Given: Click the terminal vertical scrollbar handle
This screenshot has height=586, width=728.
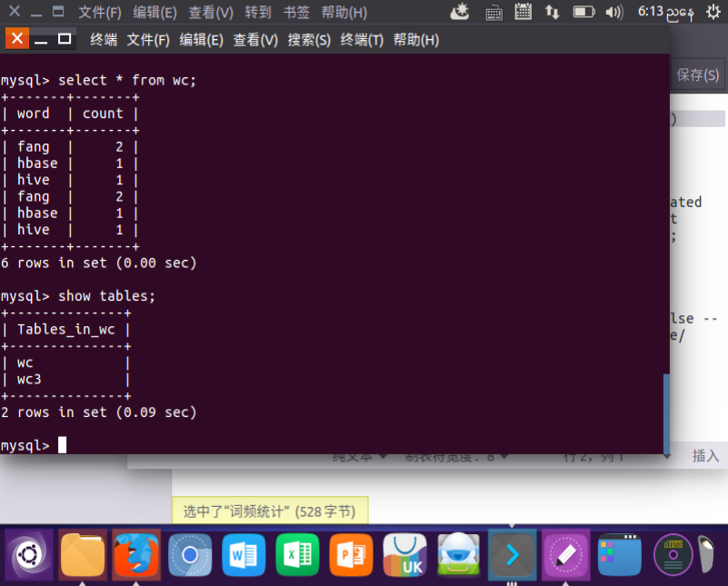Looking at the screenshot, I should 666,414.
